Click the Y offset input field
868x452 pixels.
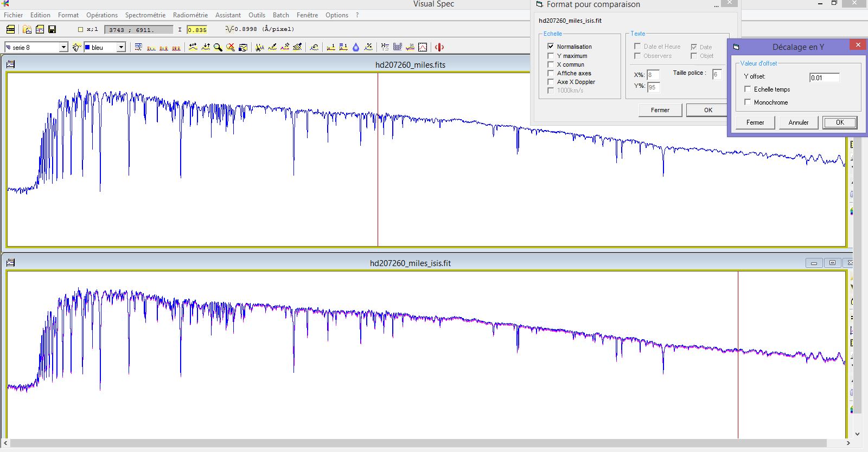point(824,78)
